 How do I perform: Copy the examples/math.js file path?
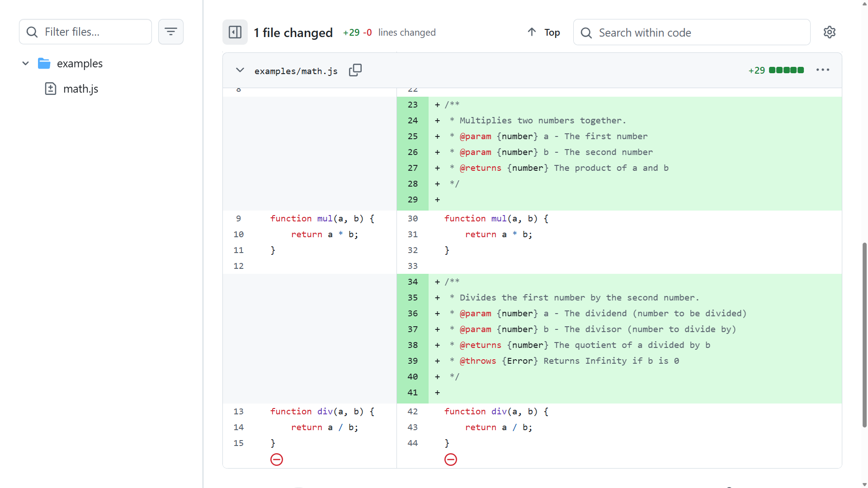(x=355, y=70)
